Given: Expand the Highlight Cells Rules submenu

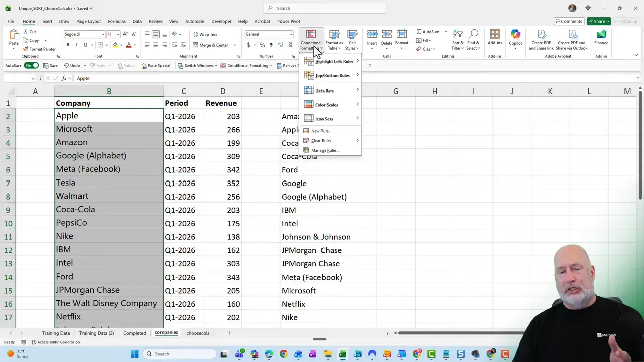Looking at the screenshot, I should (x=334, y=61).
